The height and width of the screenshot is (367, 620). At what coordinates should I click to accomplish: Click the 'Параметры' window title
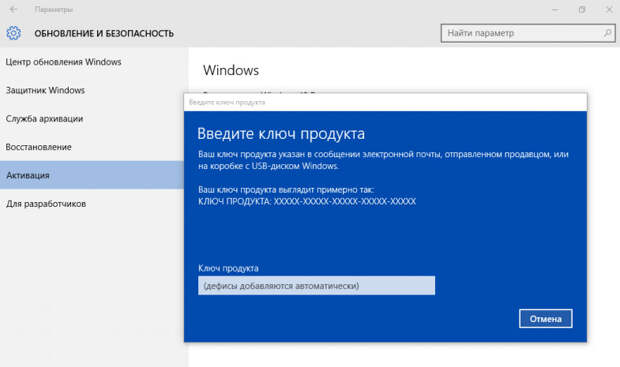click(54, 9)
